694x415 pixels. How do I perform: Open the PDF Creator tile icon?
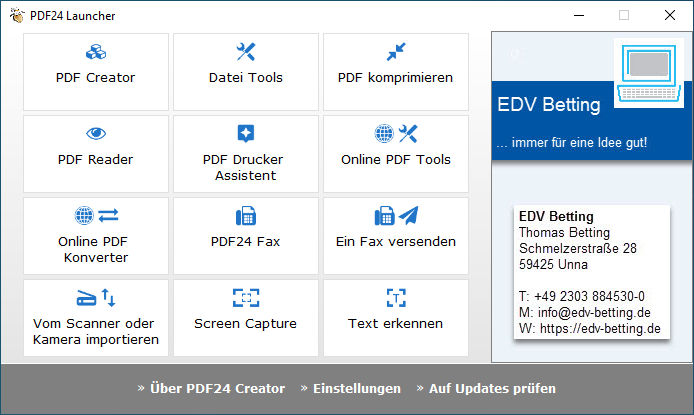coord(96,52)
